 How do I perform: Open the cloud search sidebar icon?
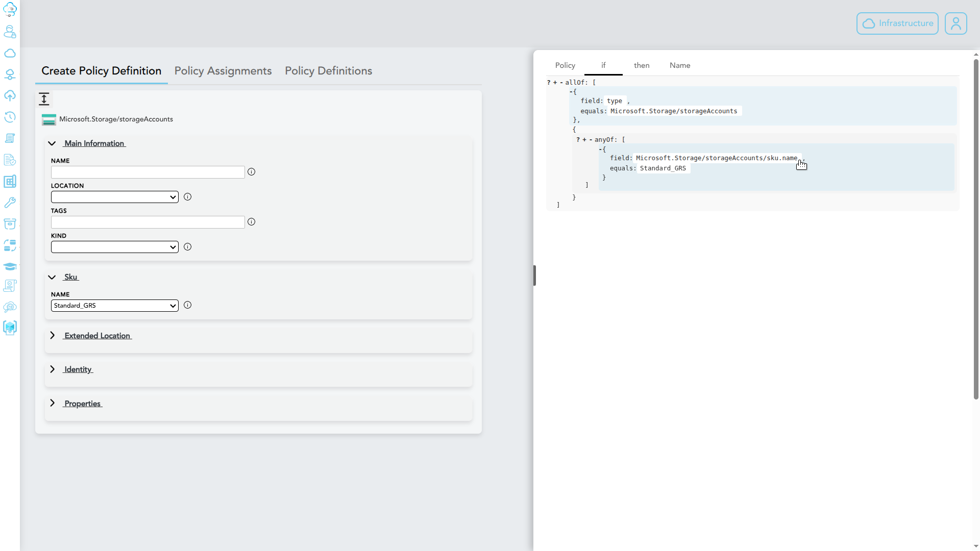(10, 307)
